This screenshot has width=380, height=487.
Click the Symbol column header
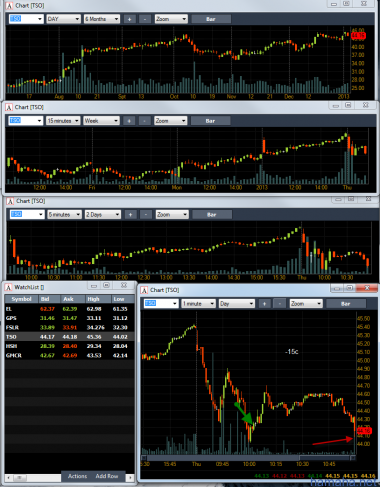[x=21, y=299]
